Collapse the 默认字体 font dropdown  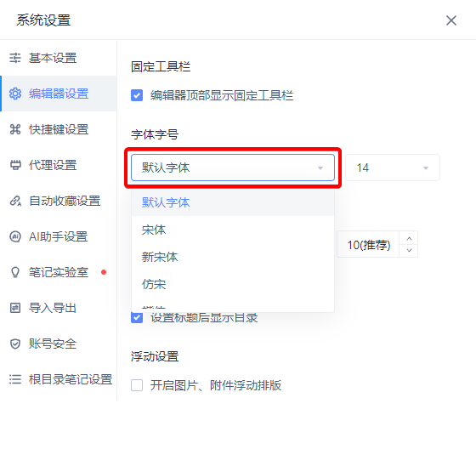click(x=233, y=168)
